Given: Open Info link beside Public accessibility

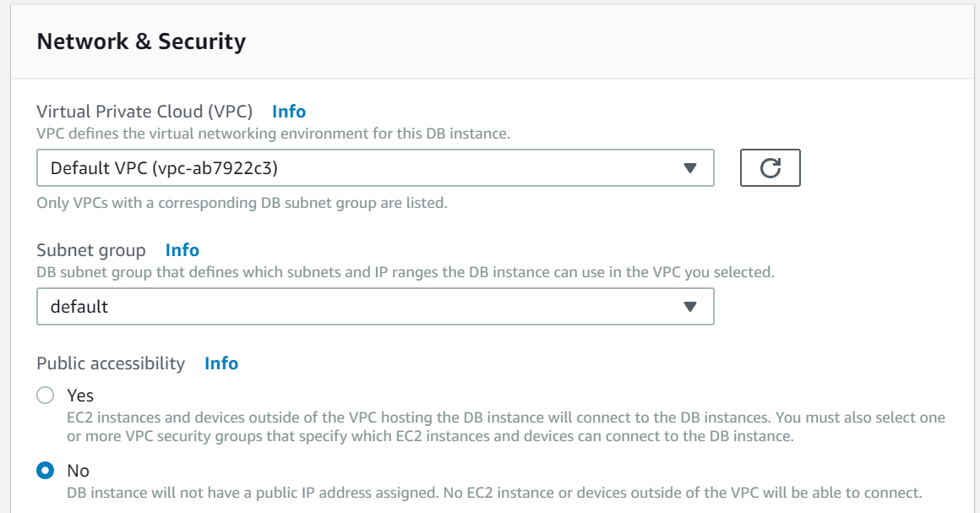Looking at the screenshot, I should [221, 363].
